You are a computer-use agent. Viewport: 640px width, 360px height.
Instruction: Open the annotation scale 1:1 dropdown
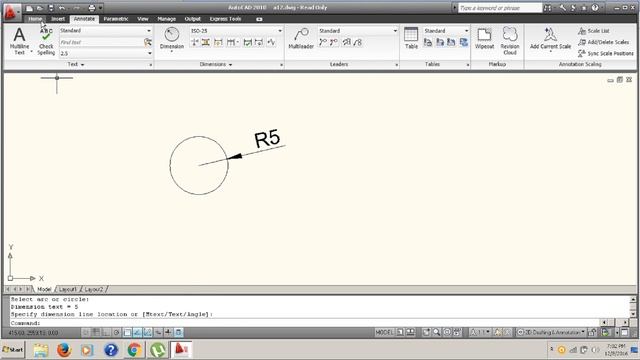[480, 332]
